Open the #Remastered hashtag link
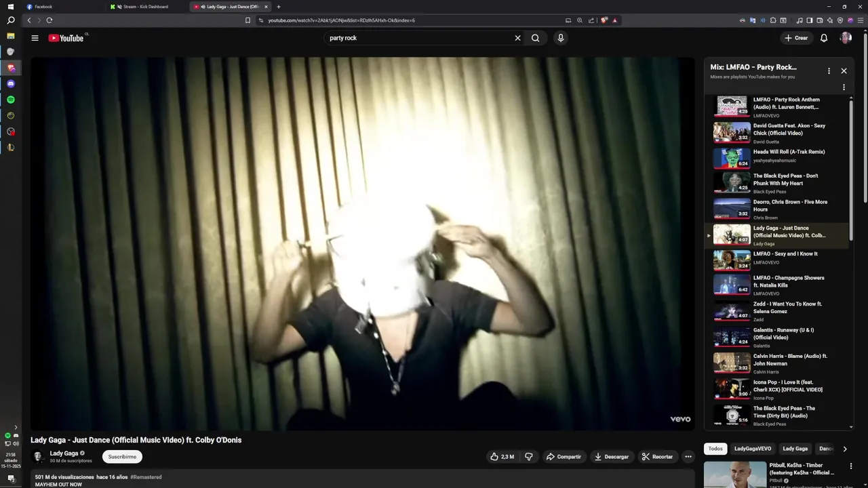 pyautogui.click(x=146, y=477)
